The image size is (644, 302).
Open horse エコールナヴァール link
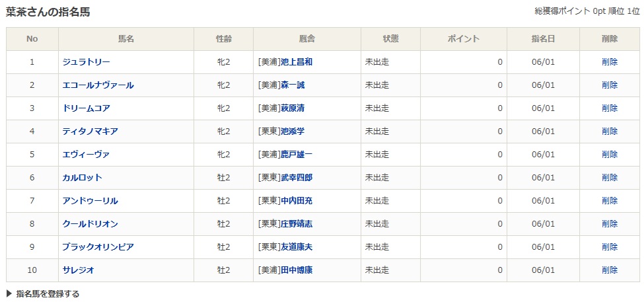coord(98,85)
